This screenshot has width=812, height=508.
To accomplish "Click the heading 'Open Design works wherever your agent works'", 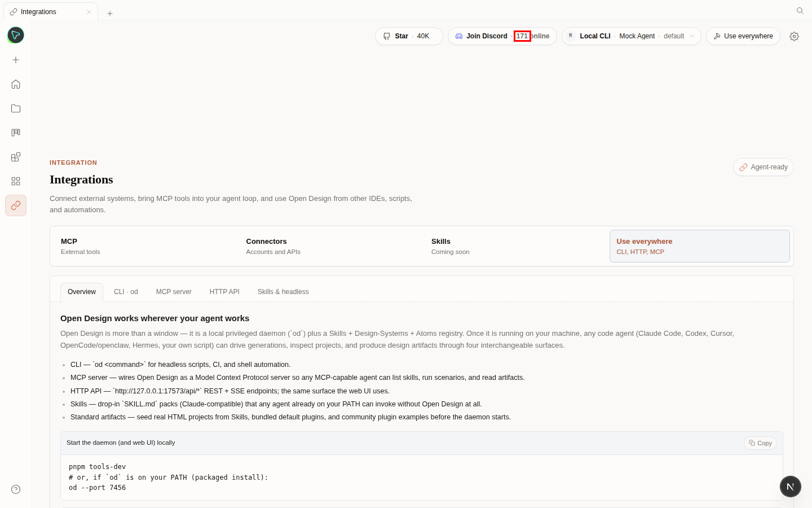I will [155, 318].
